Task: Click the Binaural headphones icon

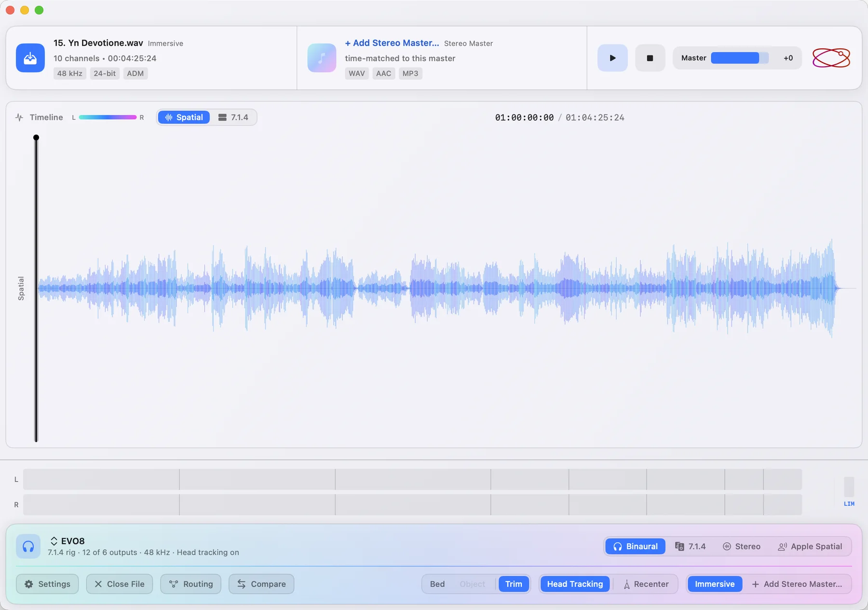Action: pyautogui.click(x=617, y=546)
